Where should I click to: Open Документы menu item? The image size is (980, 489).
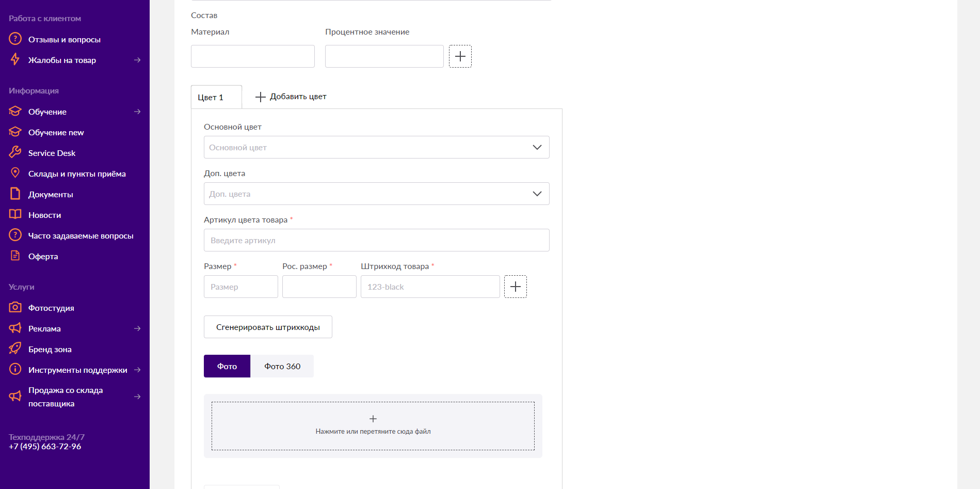[51, 194]
